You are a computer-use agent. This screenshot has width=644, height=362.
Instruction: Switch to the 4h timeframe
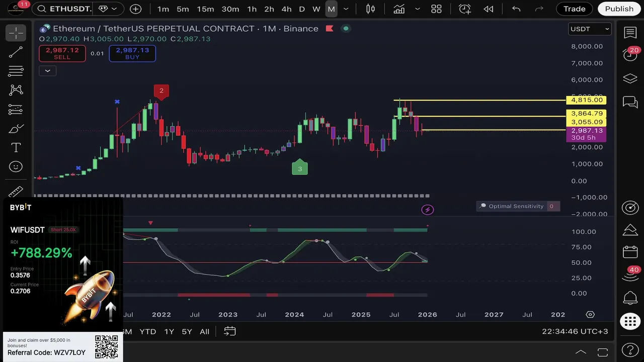click(286, 9)
